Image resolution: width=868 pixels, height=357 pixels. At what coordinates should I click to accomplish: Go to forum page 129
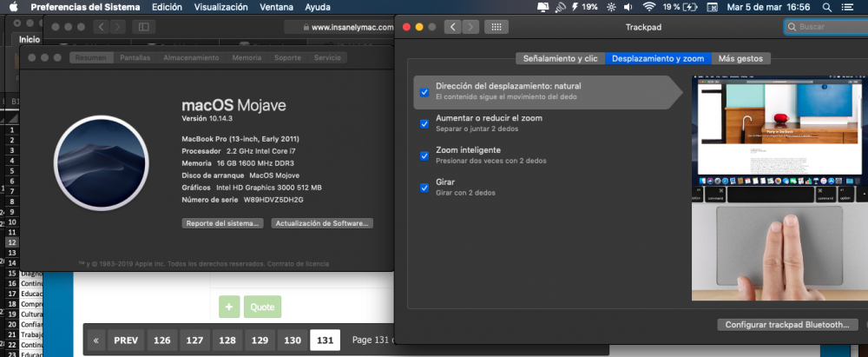click(260, 340)
